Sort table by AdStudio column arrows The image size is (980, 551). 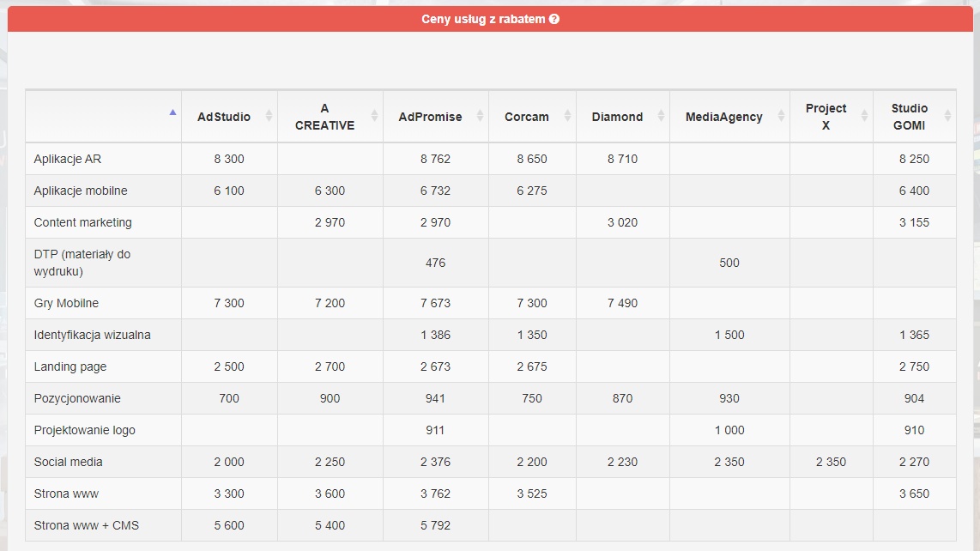click(x=269, y=116)
